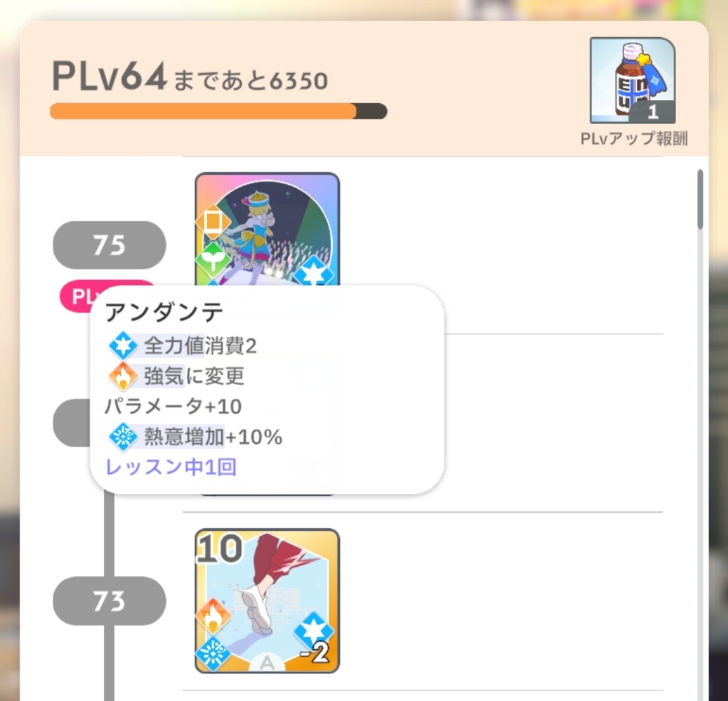
Task: Tap the blue star cost icon on the level 73 card
Action: coord(314,630)
